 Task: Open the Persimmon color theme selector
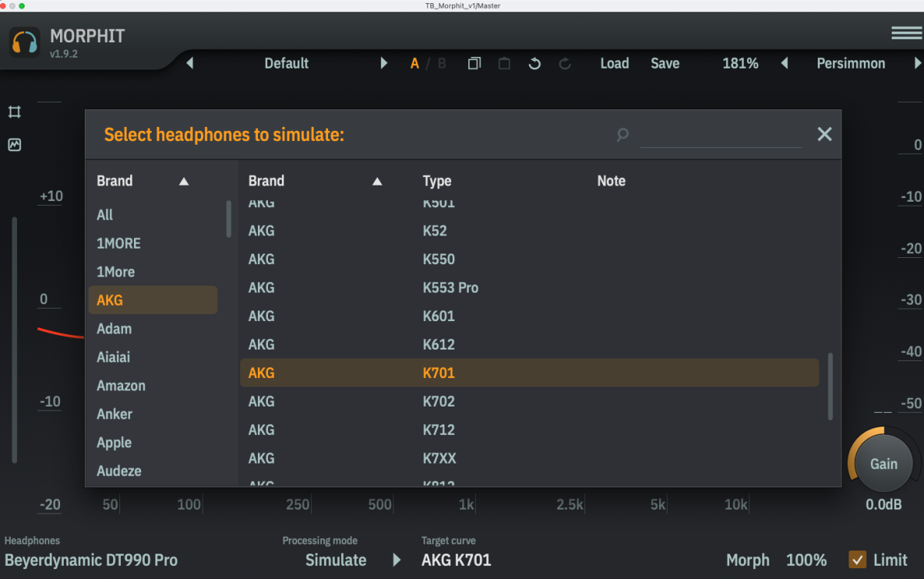(x=851, y=63)
